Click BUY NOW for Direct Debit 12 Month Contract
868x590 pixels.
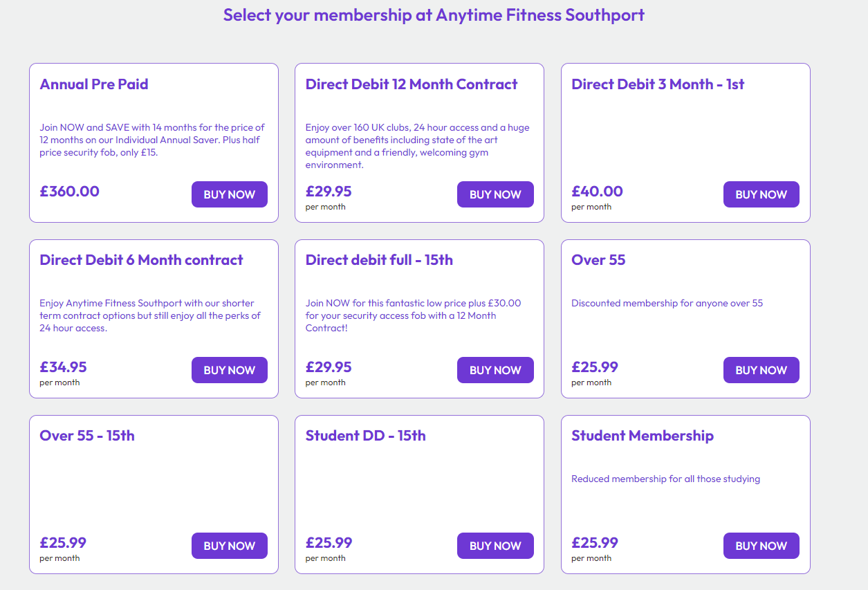(495, 194)
